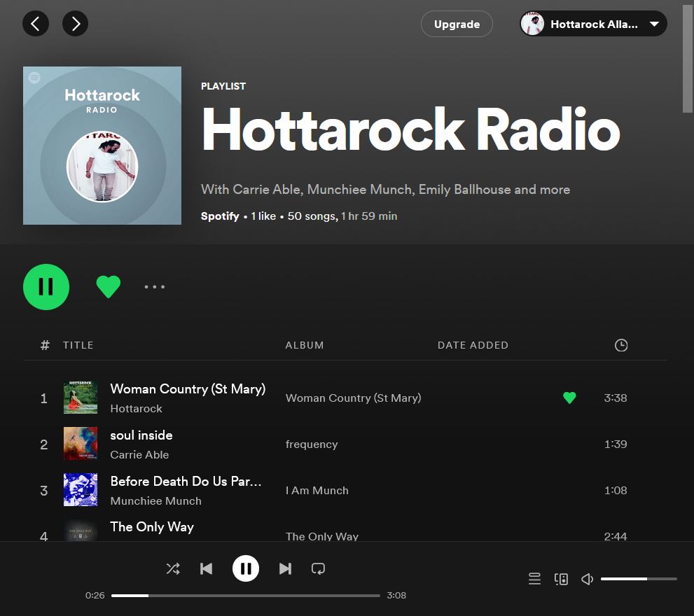Viewport: 694px width, 616px height.
Task: Click the Hottarock Radio playlist title
Action: coord(411,130)
